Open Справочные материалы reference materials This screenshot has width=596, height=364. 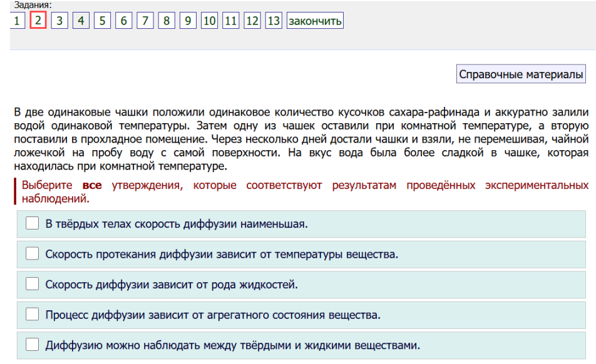[521, 74]
